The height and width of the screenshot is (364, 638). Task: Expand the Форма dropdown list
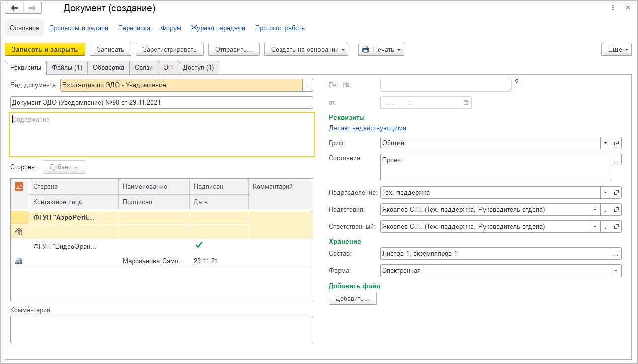point(616,271)
